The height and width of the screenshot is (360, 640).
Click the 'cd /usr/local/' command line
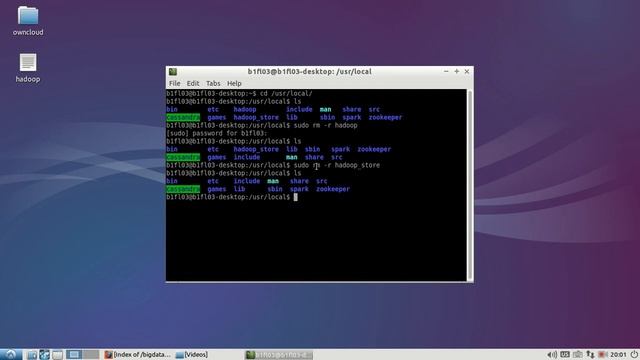point(239,93)
